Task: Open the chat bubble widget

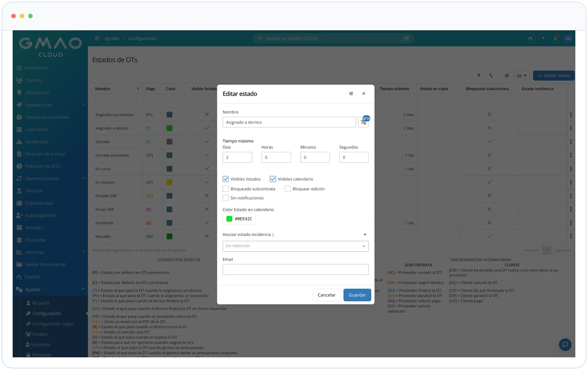Action: coord(565,345)
